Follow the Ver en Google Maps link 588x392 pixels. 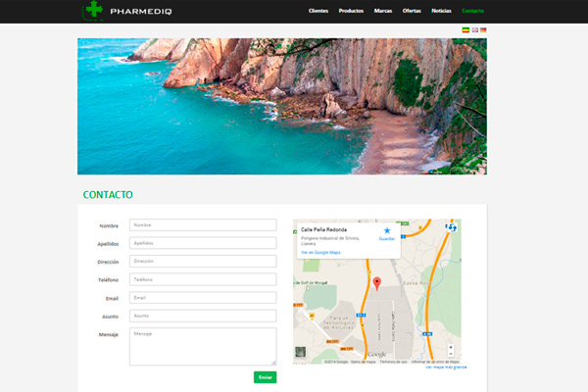(320, 253)
